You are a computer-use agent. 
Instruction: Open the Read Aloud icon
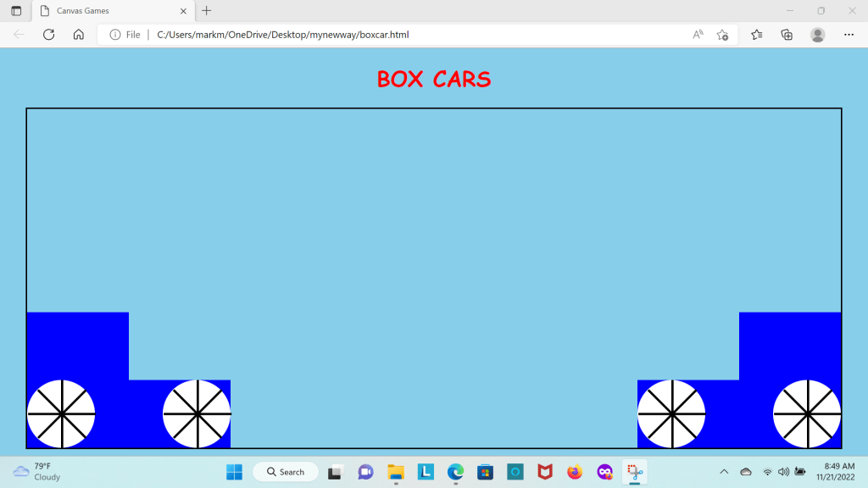point(698,35)
